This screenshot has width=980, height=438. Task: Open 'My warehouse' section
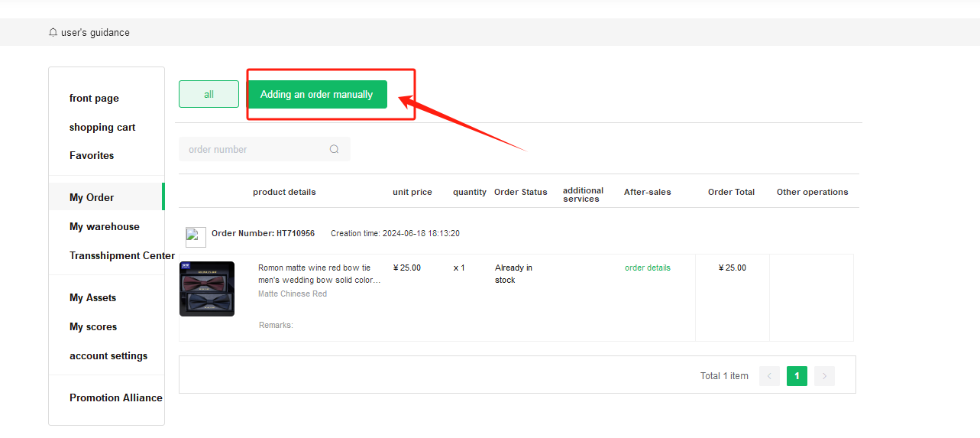[105, 226]
